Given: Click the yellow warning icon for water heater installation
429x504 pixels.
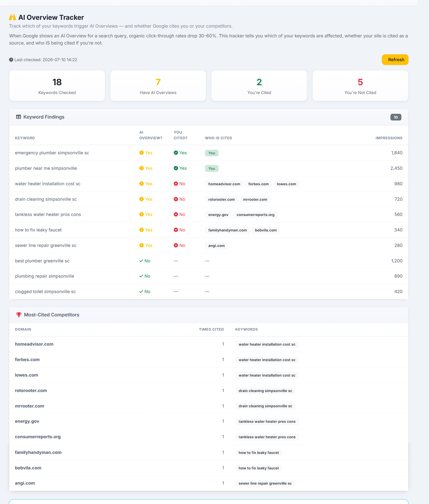Looking at the screenshot, I should (141, 184).
